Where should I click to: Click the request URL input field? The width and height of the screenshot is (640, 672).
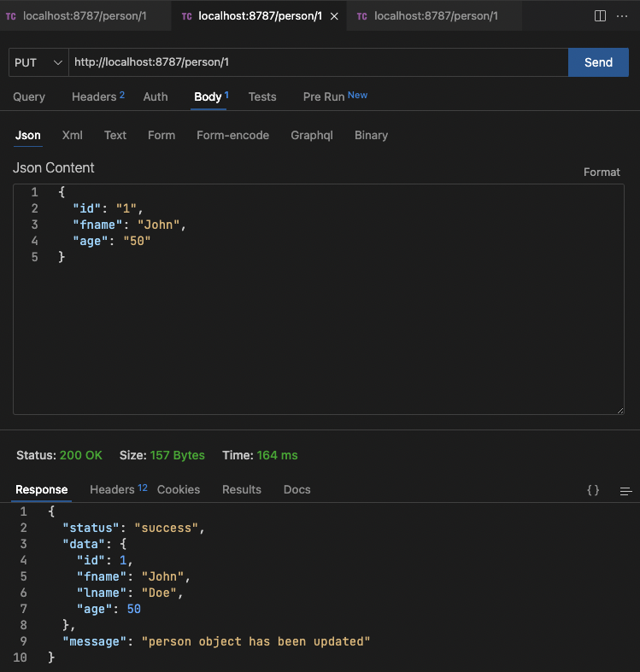point(316,62)
